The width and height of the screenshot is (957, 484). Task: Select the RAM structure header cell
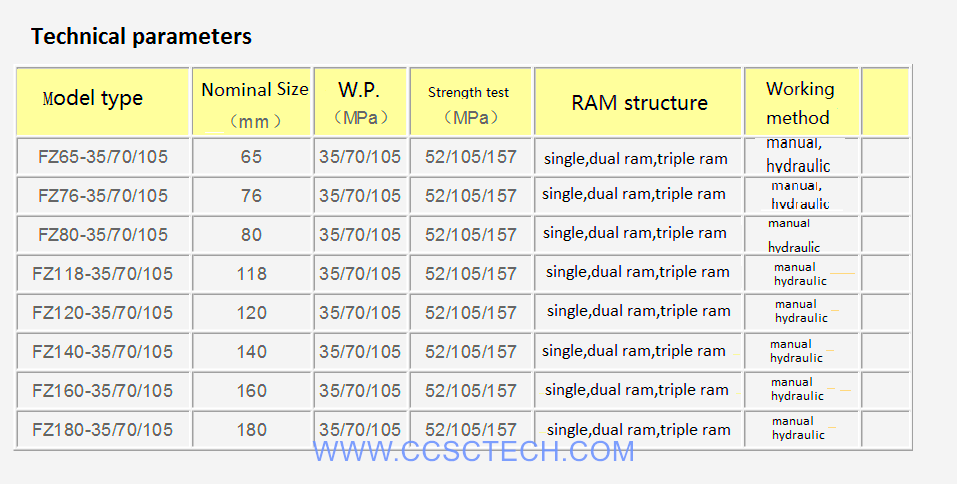click(x=638, y=103)
